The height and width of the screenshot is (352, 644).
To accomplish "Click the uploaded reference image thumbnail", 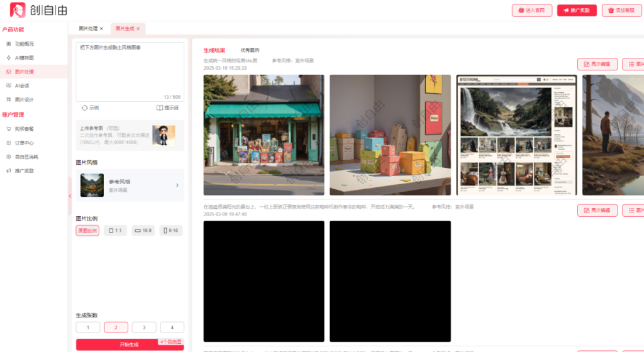I will coord(164,136).
